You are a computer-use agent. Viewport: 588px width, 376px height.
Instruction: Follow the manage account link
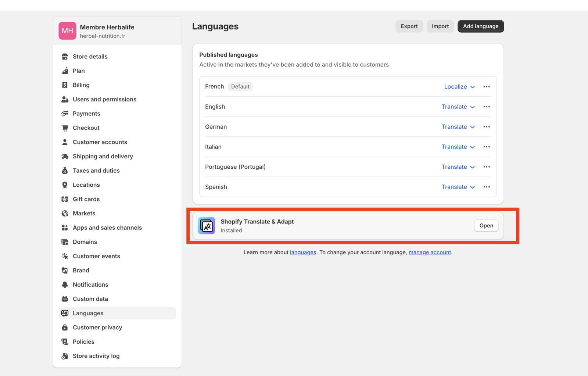pos(430,253)
